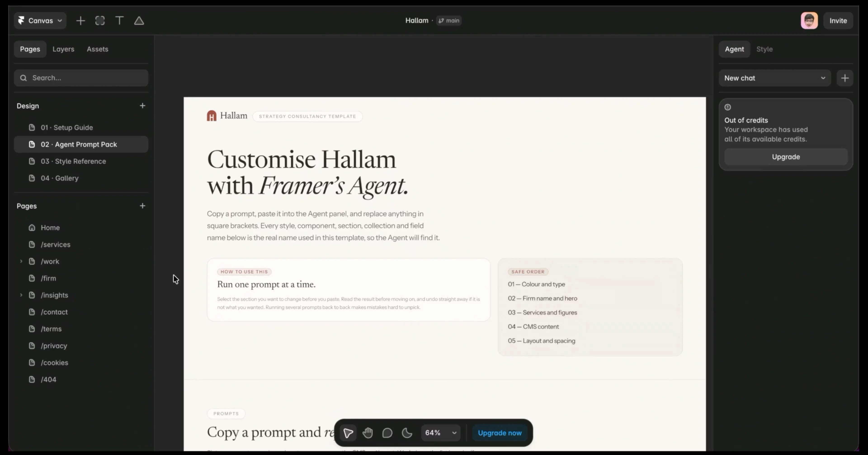Screen dimensions: 868x455
Task: Select 02 · Agent Prompt Pack page
Action: coord(81,144)
